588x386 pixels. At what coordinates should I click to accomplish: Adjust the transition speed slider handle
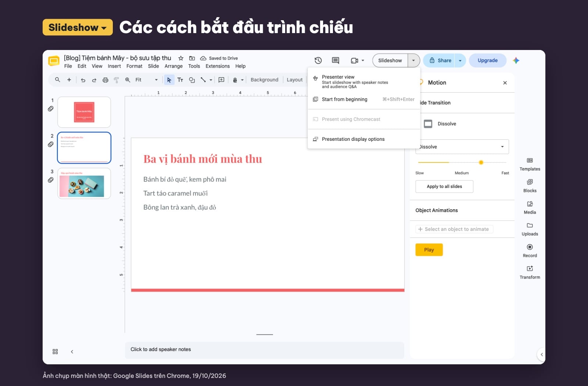point(481,162)
